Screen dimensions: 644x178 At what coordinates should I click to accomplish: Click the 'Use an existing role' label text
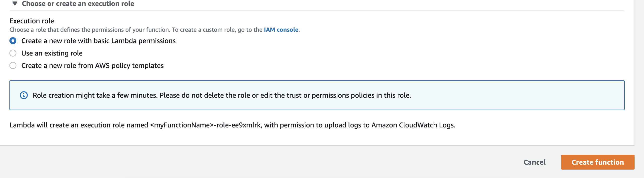tap(52, 53)
